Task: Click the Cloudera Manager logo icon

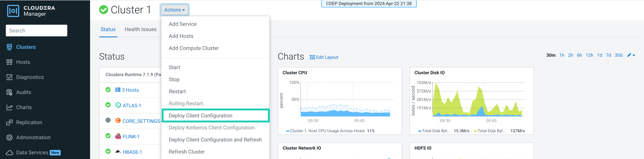Action: [x=13, y=11]
